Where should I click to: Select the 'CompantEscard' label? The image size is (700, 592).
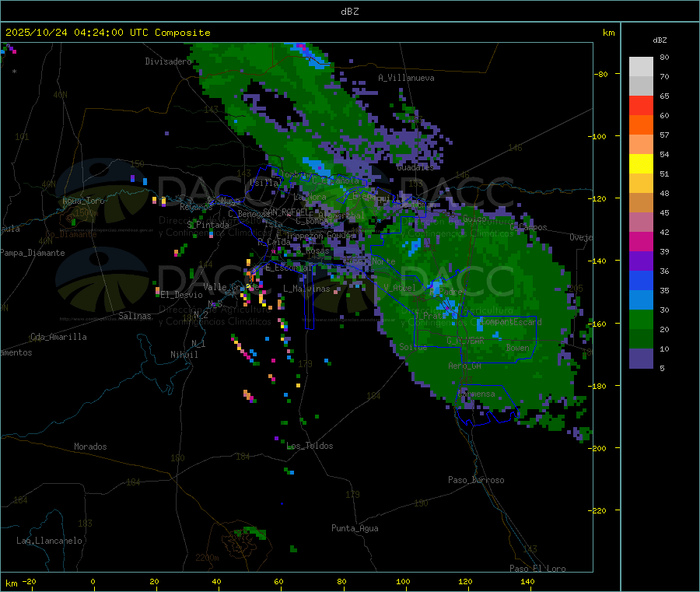tap(511, 322)
